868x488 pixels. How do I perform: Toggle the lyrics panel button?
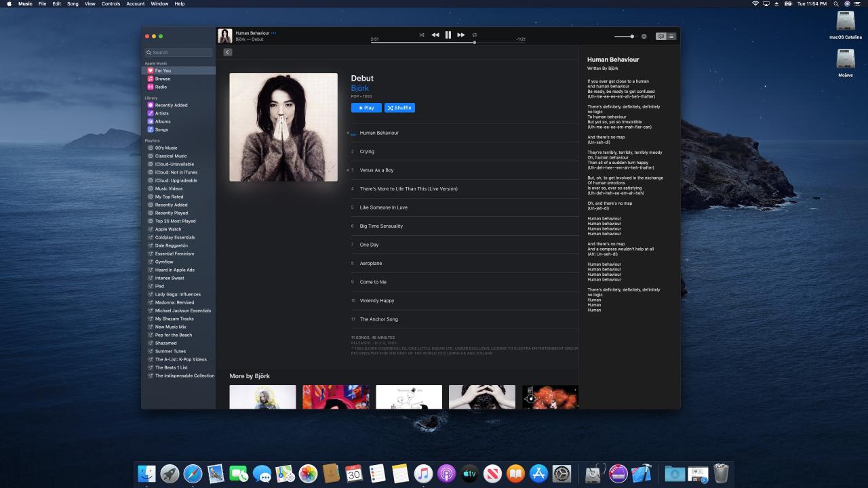pos(660,37)
